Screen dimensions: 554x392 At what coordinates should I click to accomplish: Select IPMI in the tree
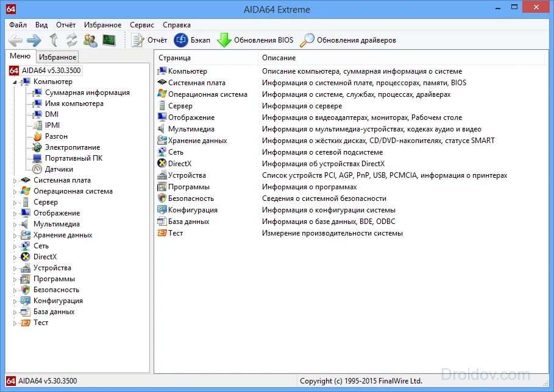52,125
